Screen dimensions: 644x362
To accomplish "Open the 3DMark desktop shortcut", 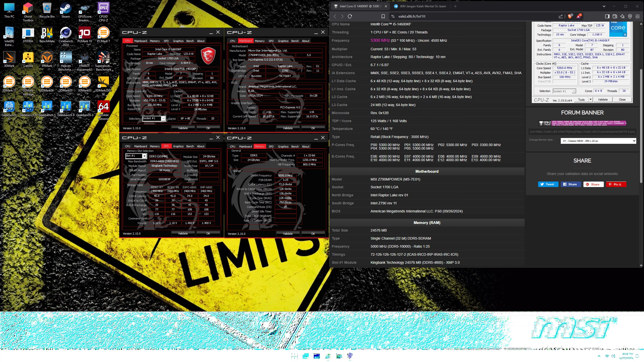I will 9,60.
